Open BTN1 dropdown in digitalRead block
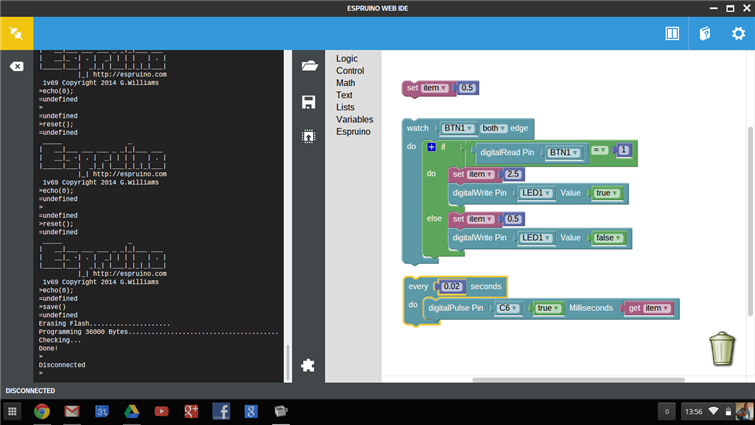 [564, 153]
